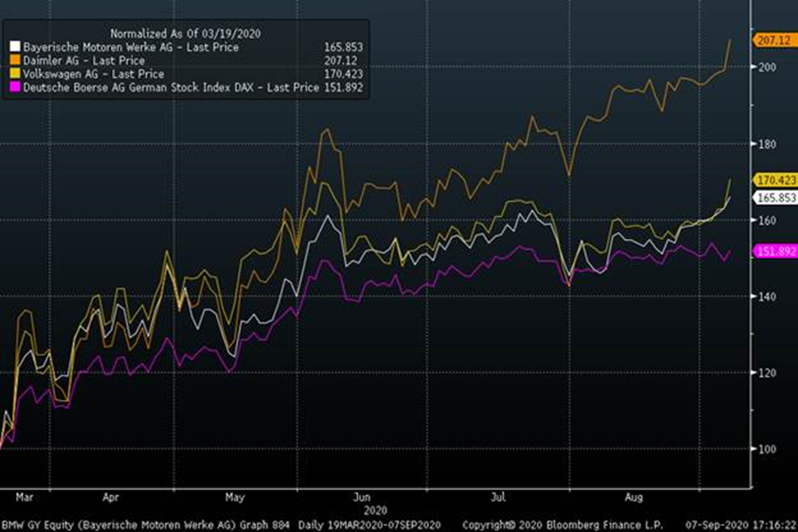Click the 'Daily 19MAR2020-07SEP2020' footer range
Image resolution: width=798 pixels, height=532 pixels.
click(x=369, y=525)
